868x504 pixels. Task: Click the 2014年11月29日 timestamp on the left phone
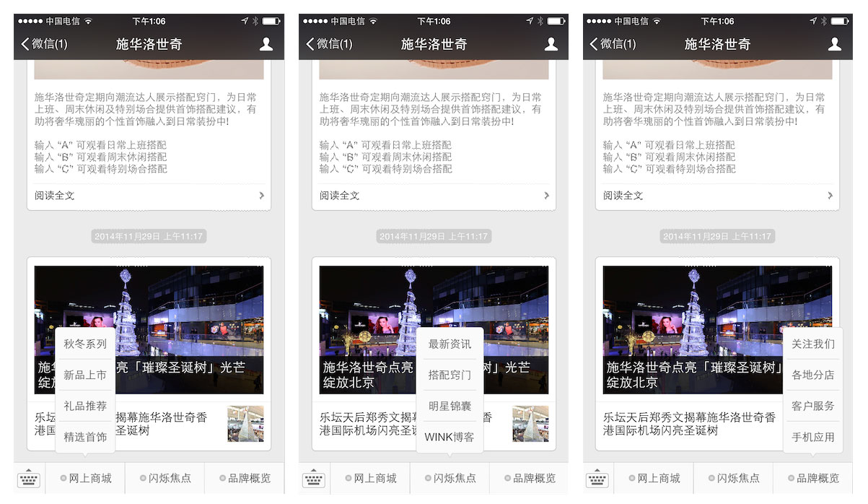149,236
